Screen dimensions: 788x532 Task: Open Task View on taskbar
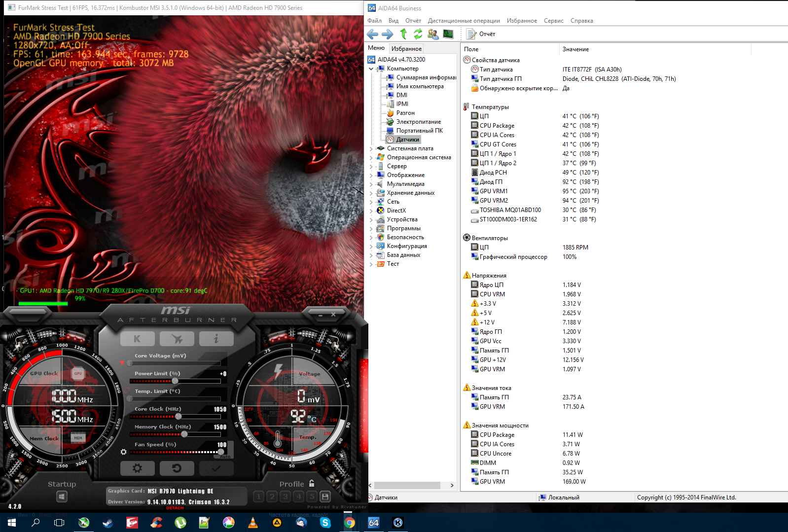[59, 523]
